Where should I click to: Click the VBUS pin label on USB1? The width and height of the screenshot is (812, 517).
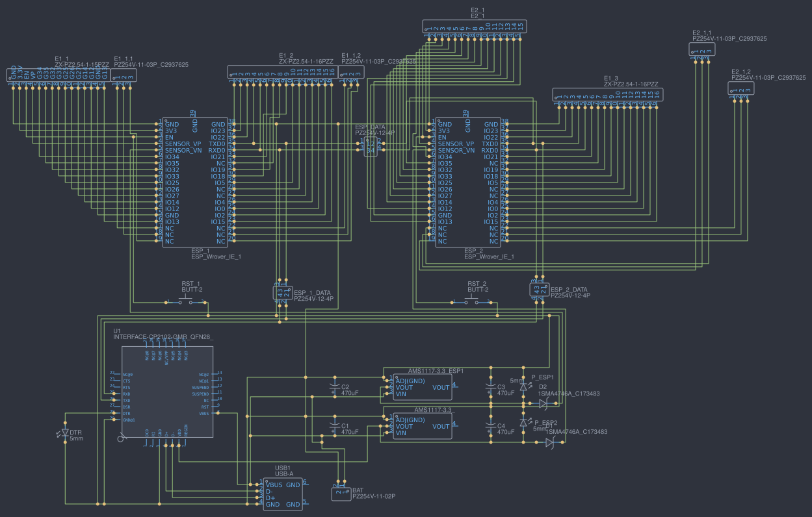click(x=274, y=485)
